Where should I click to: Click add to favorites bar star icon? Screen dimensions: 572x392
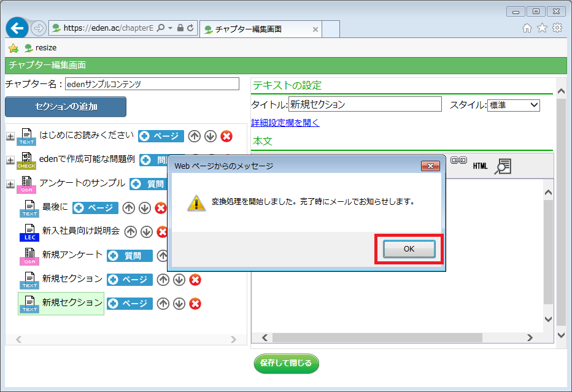click(14, 48)
